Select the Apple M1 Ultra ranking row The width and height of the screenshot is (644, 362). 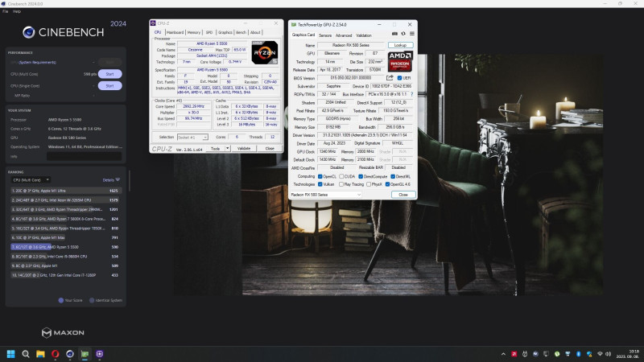(x=65, y=191)
